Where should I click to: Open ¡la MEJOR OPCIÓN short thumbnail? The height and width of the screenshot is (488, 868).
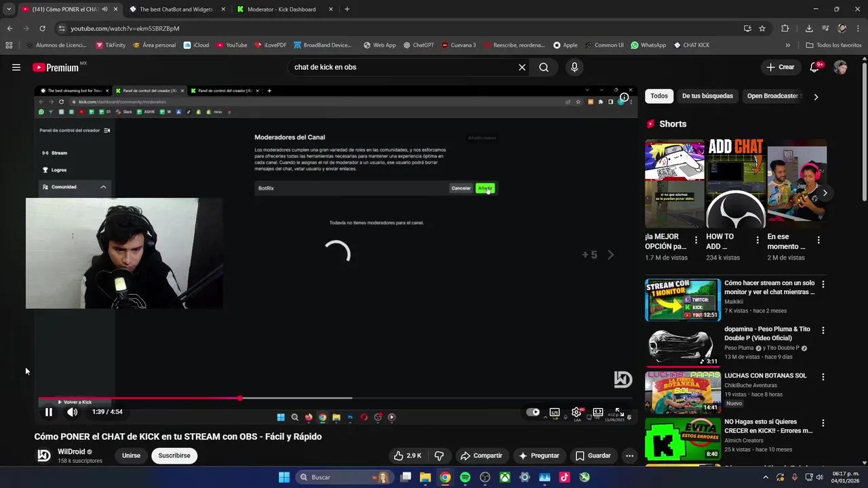point(675,184)
